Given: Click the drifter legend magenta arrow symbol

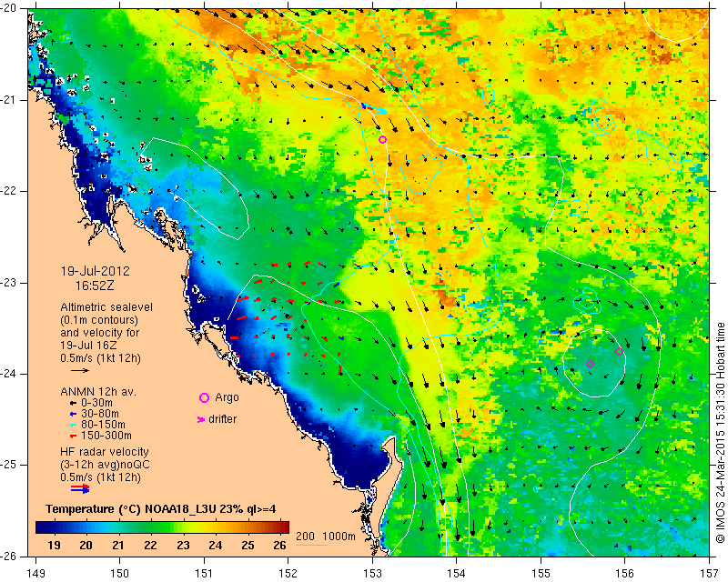Looking at the screenshot, I should (x=201, y=419).
